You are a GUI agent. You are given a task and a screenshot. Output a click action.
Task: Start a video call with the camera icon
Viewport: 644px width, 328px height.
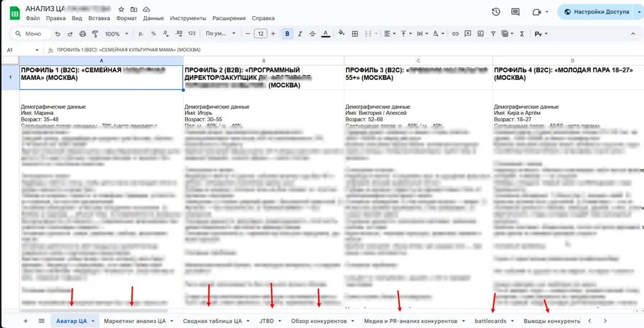pyautogui.click(x=537, y=12)
